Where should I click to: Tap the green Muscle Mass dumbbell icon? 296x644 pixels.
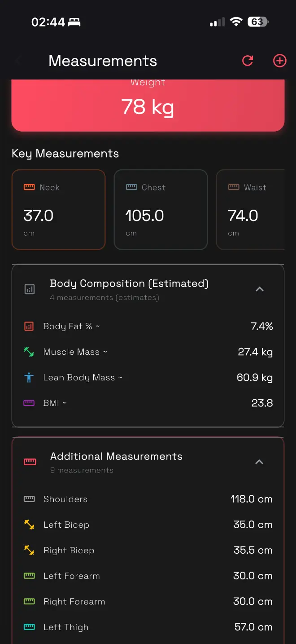tap(29, 352)
